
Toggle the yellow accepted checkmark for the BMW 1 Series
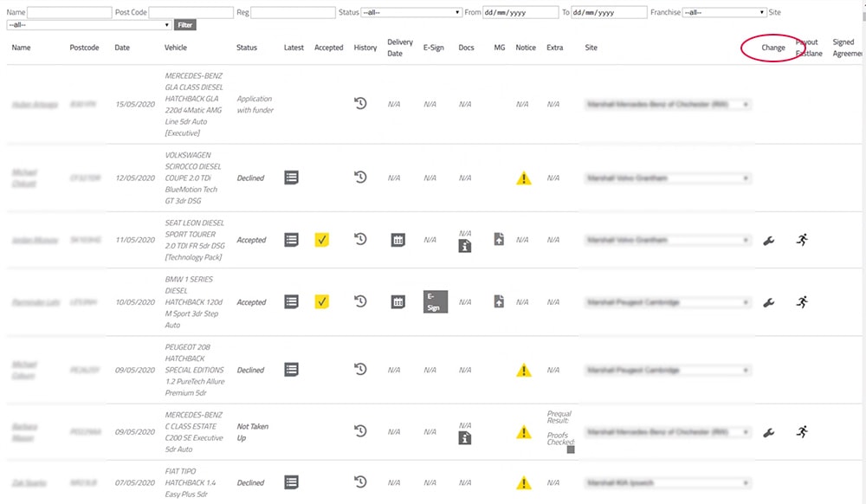321,302
